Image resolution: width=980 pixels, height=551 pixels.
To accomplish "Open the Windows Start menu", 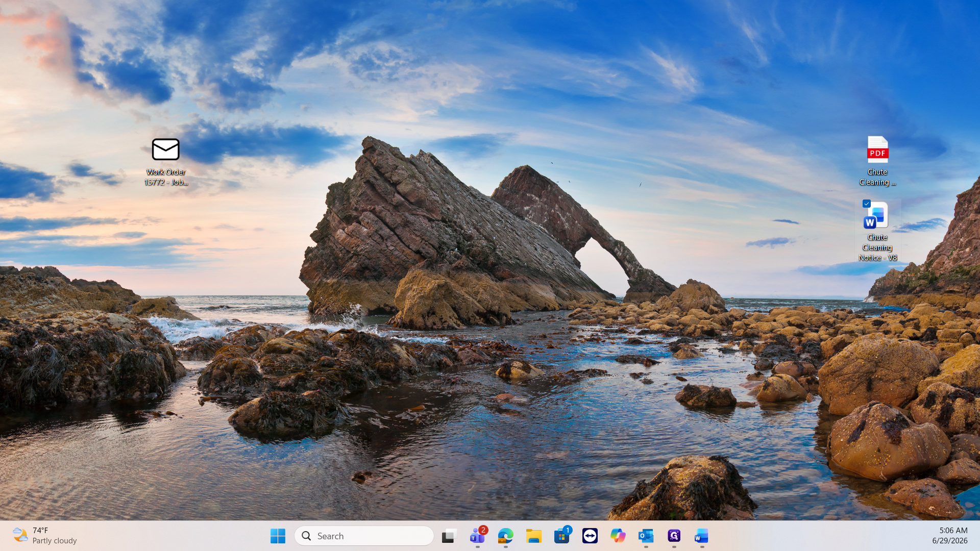I will point(278,536).
